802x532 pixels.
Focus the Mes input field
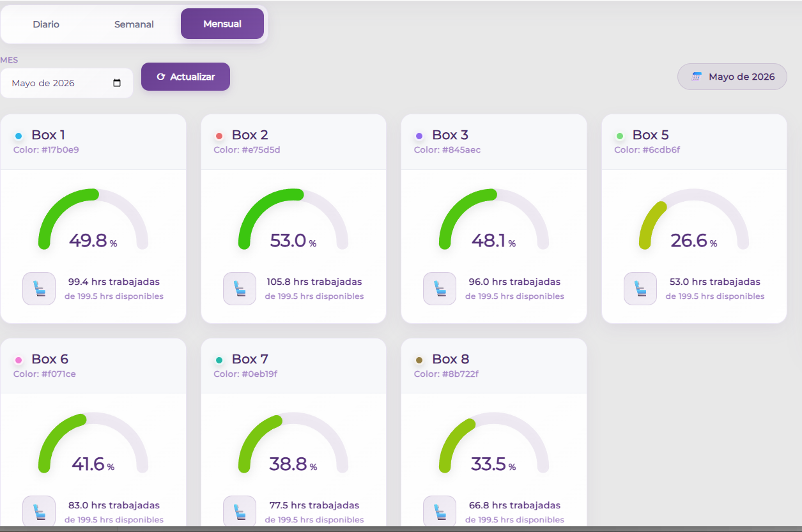point(66,83)
